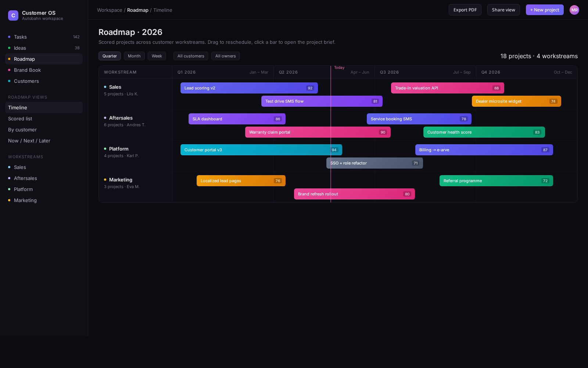Open the Billing → e-arve bar
This screenshot has height=368, width=588.
(x=484, y=150)
